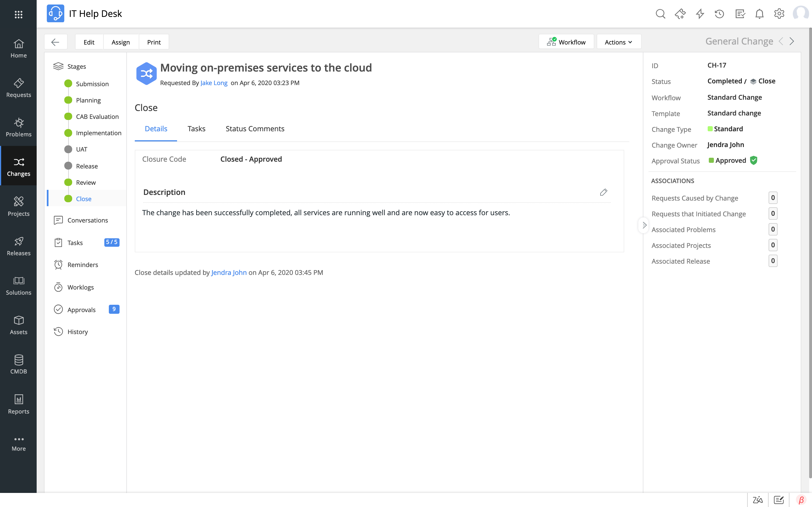The image size is (812, 507).
Task: Click the Edit button in toolbar
Action: pos(89,41)
